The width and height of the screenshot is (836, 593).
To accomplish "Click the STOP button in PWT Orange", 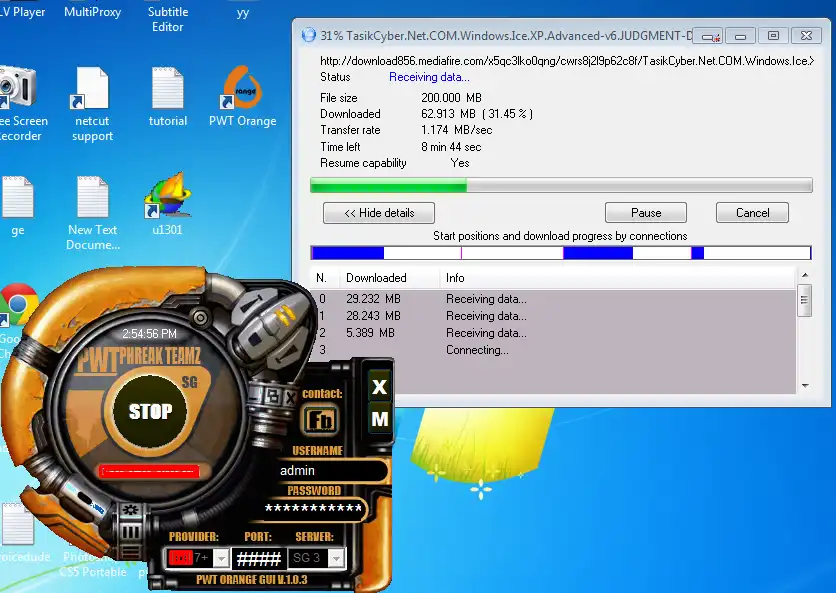I will pos(150,411).
